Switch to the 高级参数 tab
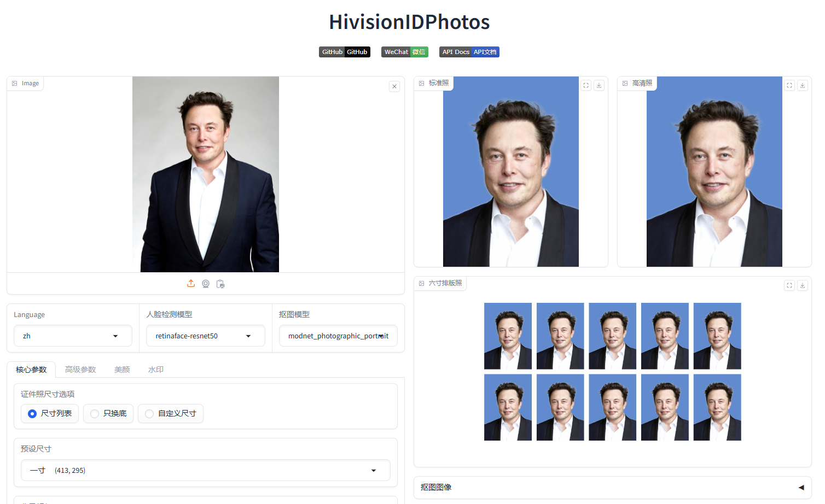 tap(80, 370)
